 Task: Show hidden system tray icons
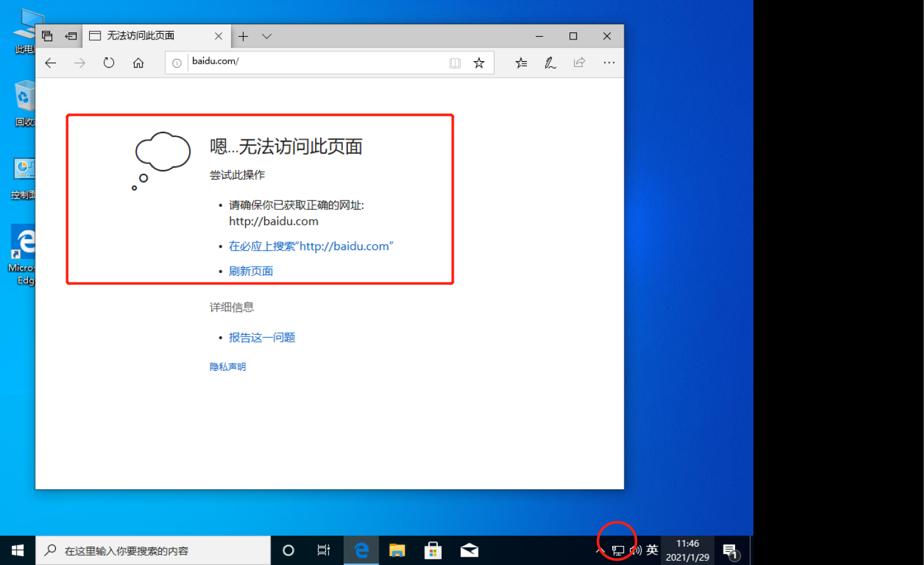(599, 550)
